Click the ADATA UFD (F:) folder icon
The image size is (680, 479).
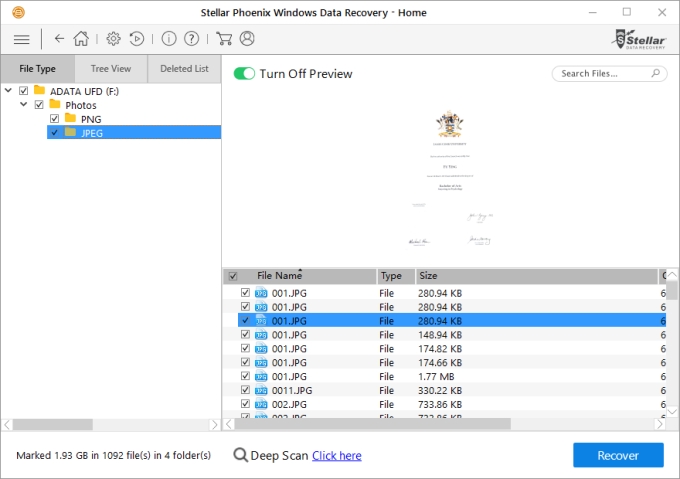[39, 90]
